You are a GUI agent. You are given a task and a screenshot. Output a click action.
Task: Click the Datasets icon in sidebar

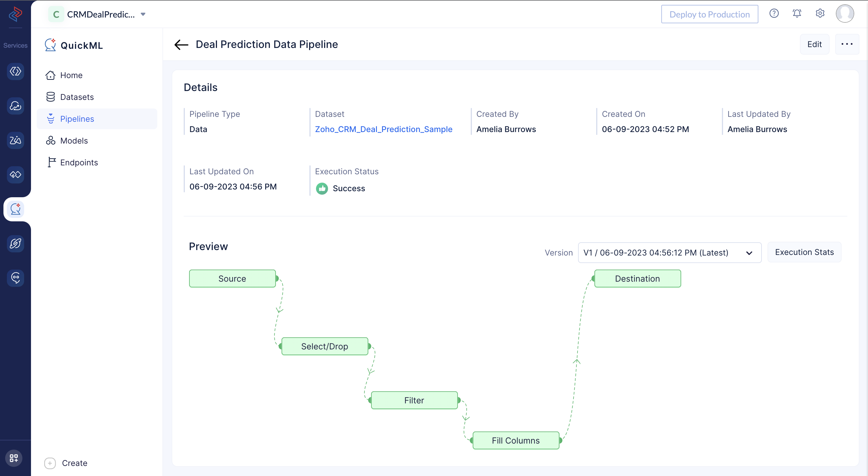click(x=52, y=97)
